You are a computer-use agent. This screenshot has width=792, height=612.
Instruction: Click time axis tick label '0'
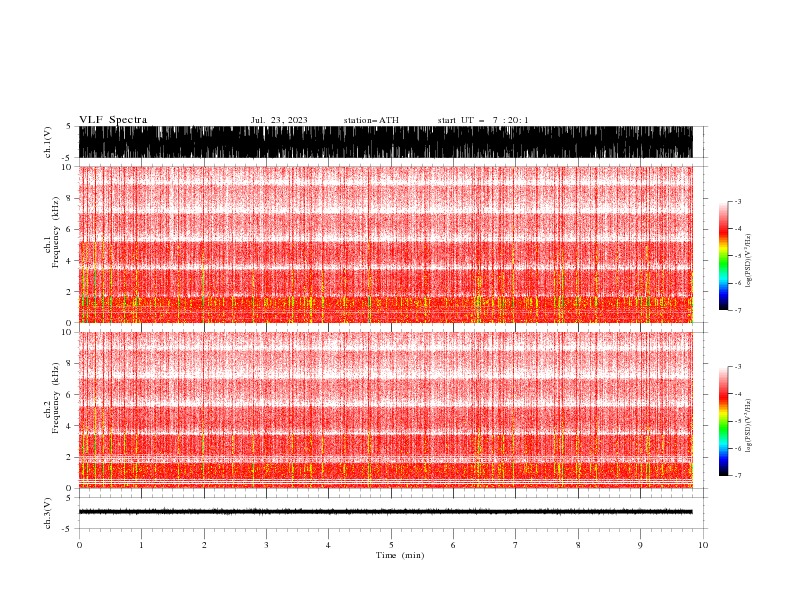point(79,545)
